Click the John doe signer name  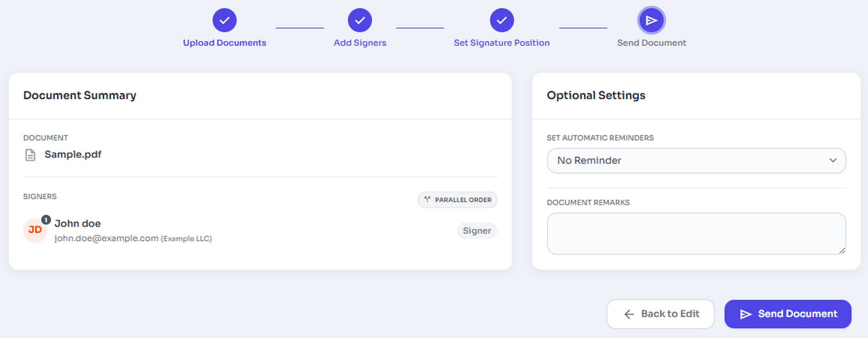(78, 223)
